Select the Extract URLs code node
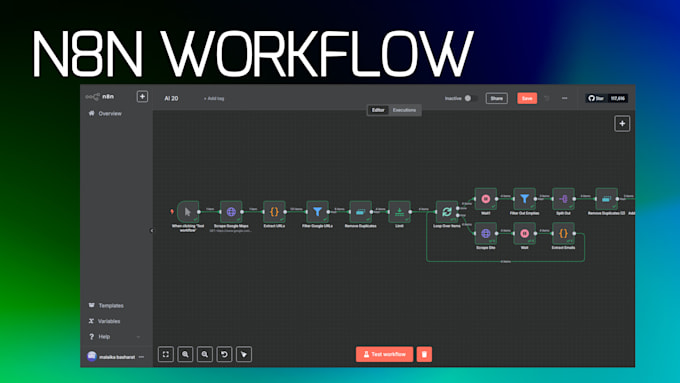Viewport: 680px width, 383px height. tap(274, 212)
